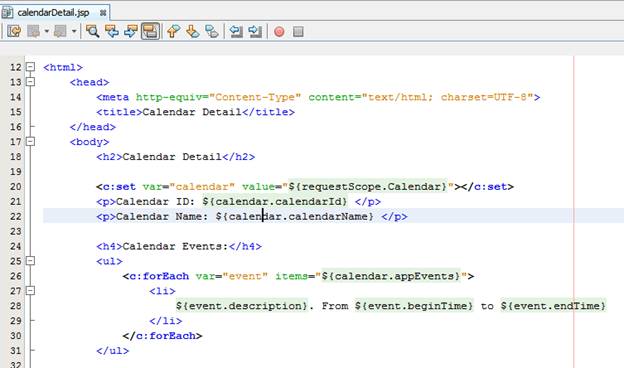Click the closing </li> tag
Viewport: 624px width, 368px height.
click(166, 321)
